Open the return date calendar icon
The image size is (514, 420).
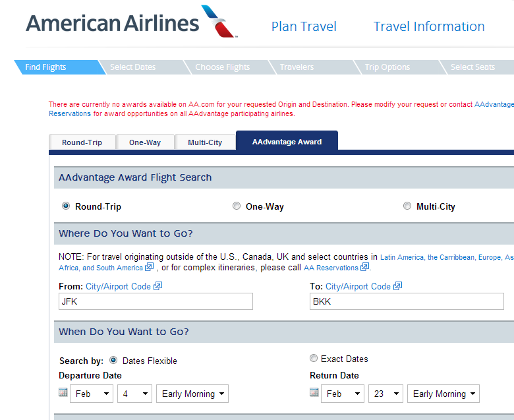click(x=314, y=392)
